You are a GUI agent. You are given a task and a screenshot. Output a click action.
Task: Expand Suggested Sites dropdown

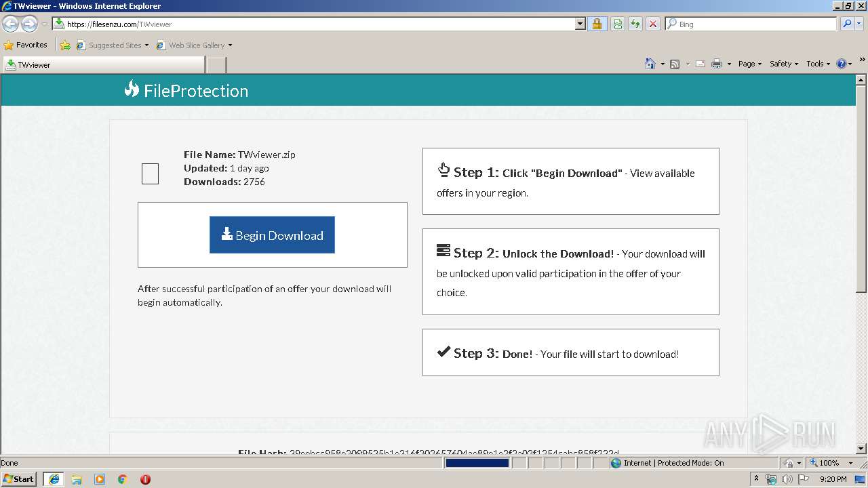(146, 45)
